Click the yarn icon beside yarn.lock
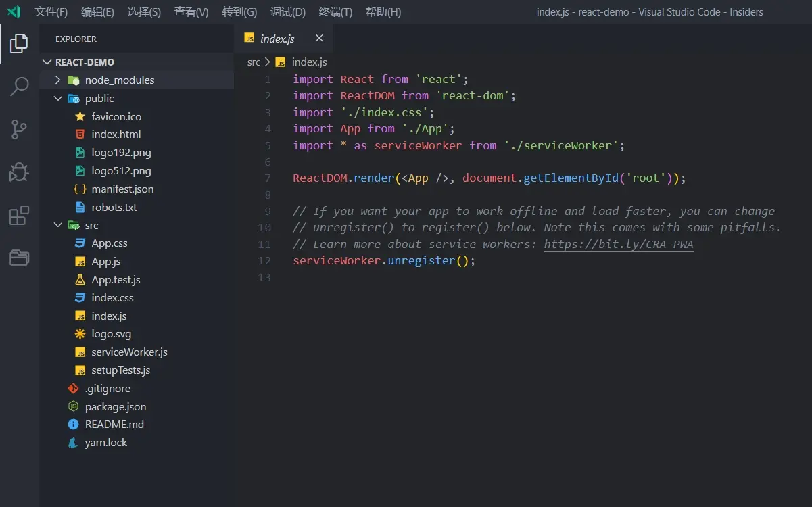 click(x=73, y=443)
